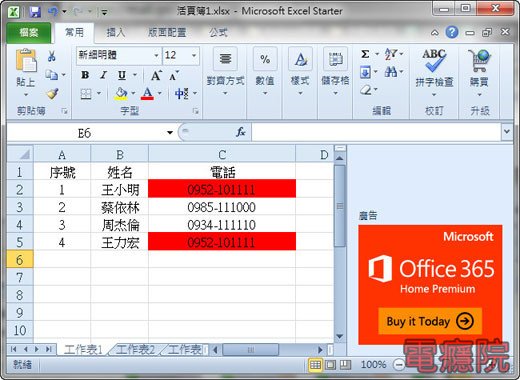Apply cell borders icon
520x380 pixels.
click(86, 94)
